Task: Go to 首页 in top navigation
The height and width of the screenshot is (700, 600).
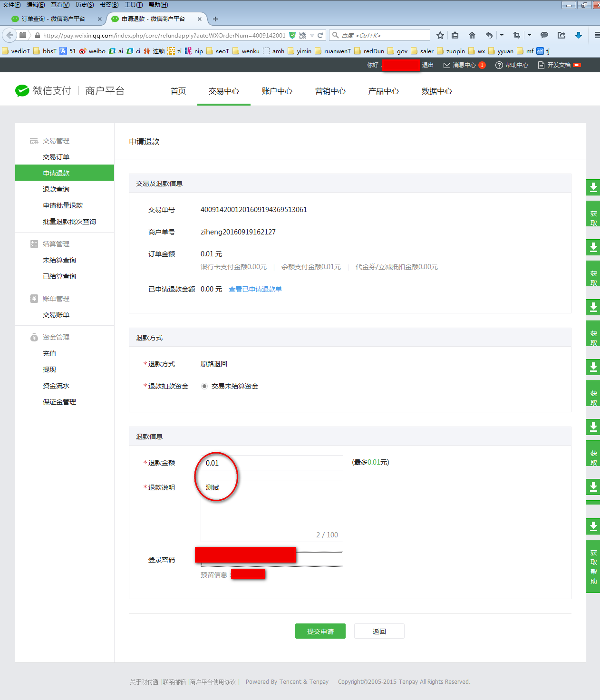Action: click(x=178, y=91)
